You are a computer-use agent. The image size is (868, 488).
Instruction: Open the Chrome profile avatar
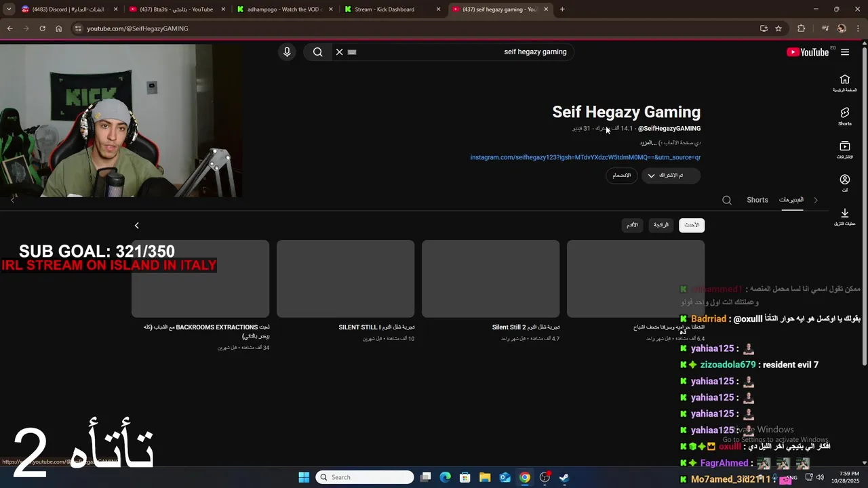[842, 28]
